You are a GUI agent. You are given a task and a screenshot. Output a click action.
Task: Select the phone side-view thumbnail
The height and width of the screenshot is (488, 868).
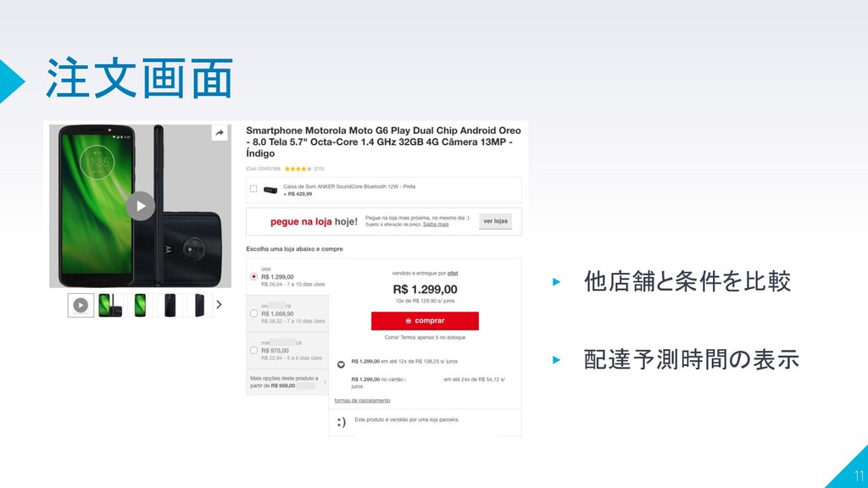tap(200, 305)
